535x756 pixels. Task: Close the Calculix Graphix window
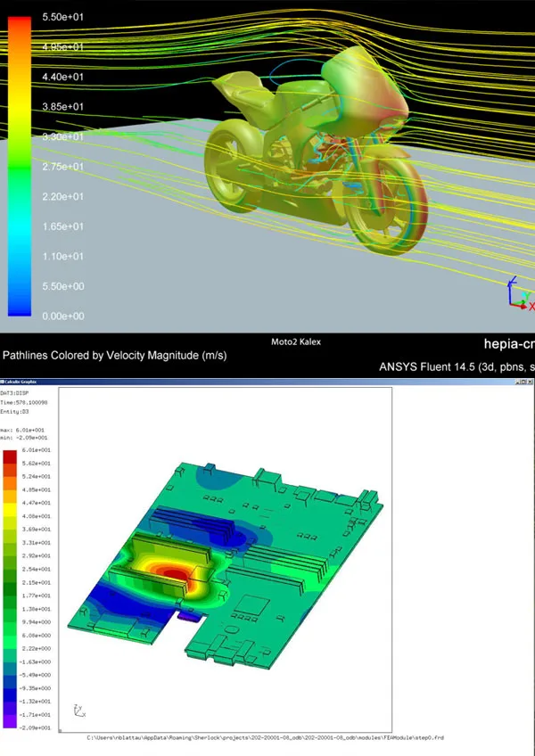pos(531,382)
